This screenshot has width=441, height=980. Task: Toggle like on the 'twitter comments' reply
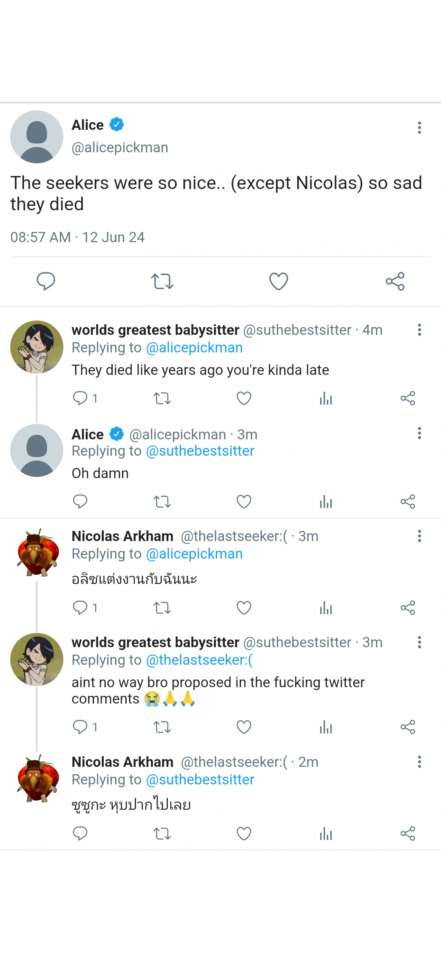[243, 727]
